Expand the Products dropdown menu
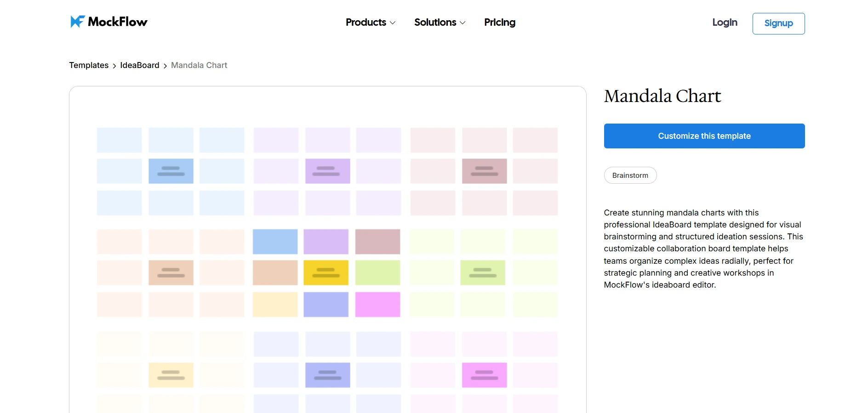 click(370, 23)
